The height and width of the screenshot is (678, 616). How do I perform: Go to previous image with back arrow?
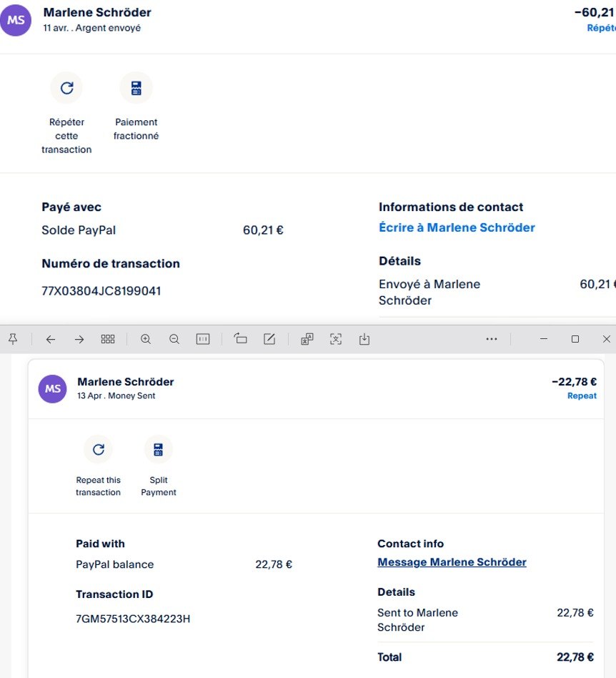[x=50, y=339]
